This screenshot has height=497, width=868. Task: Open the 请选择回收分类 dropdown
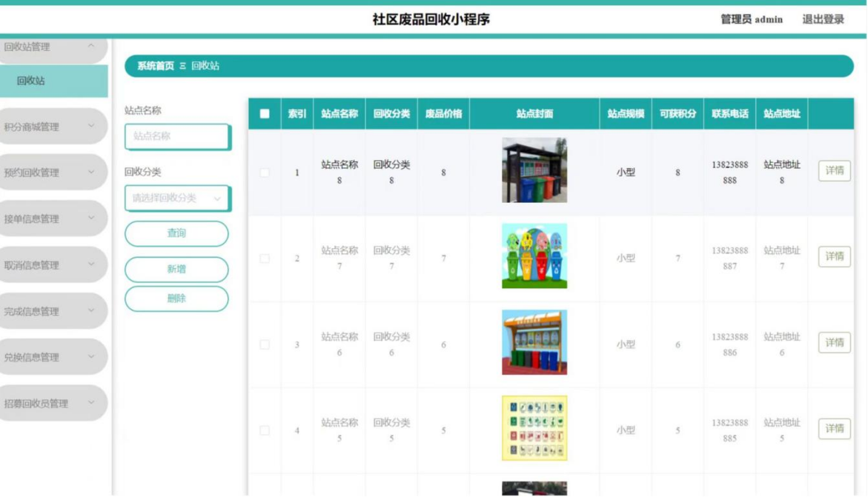pyautogui.click(x=177, y=199)
